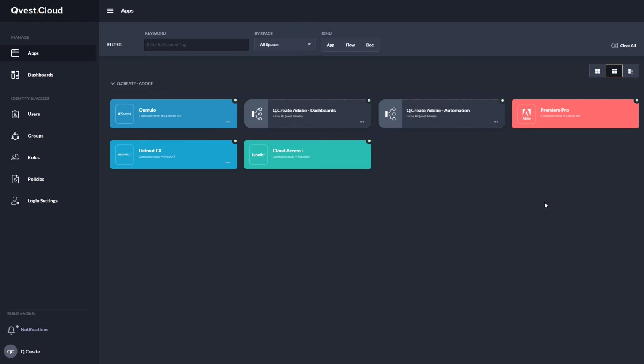
Task: Open the Cloud Access+ card
Action: click(308, 154)
